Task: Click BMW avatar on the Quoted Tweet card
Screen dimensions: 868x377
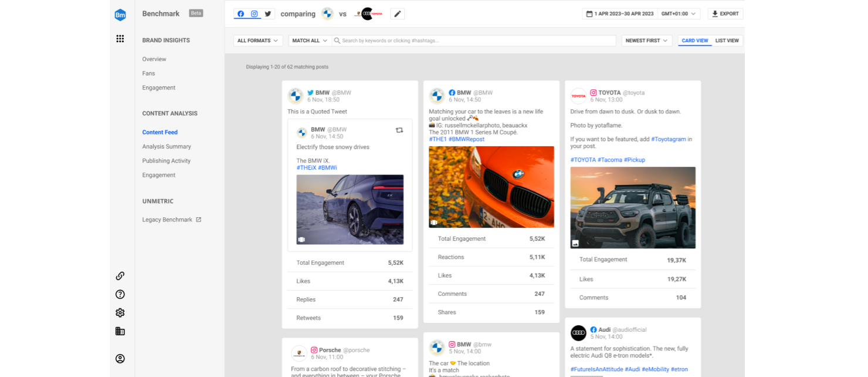Action: tap(296, 96)
